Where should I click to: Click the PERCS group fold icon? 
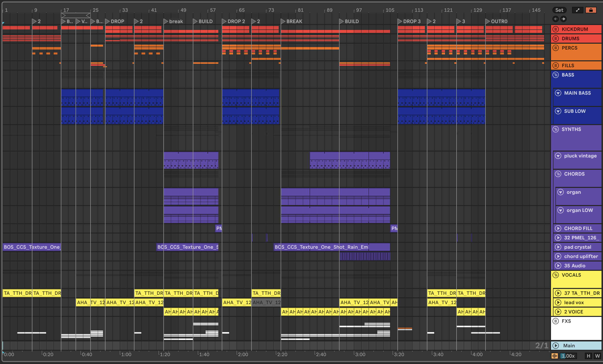point(556,48)
